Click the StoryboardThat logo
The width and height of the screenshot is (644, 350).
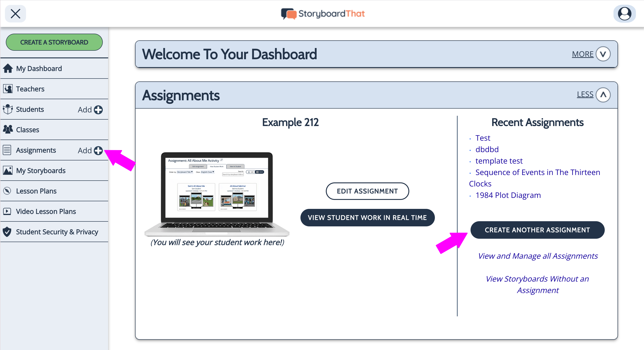coord(323,14)
